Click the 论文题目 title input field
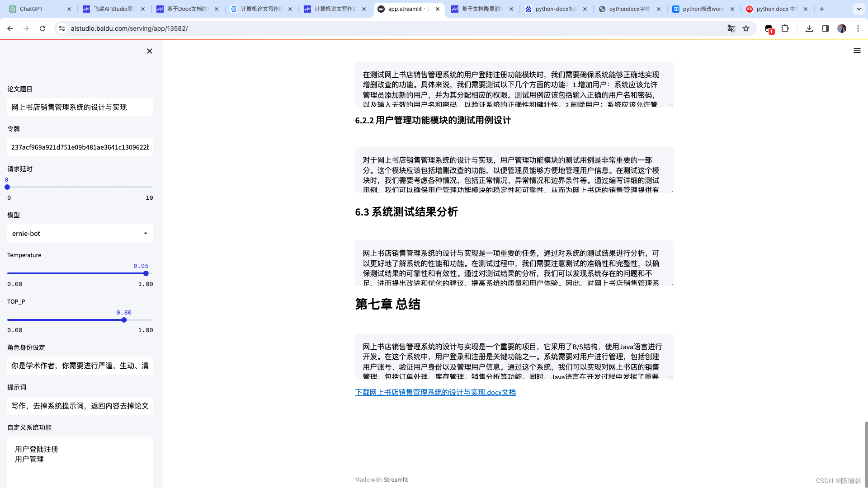The height and width of the screenshot is (488, 868). pos(80,107)
